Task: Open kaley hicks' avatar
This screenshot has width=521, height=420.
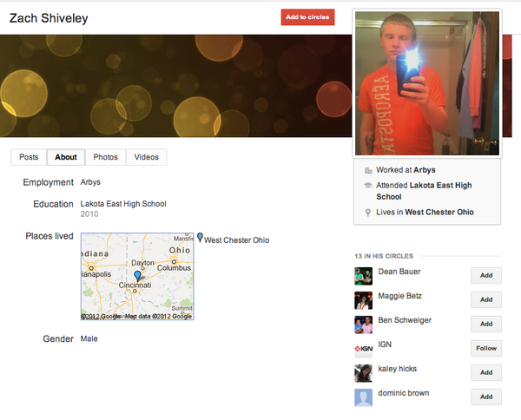Action: [363, 373]
